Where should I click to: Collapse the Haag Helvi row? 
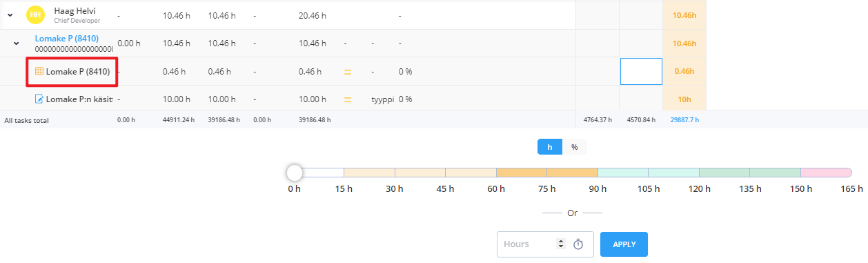click(10, 15)
